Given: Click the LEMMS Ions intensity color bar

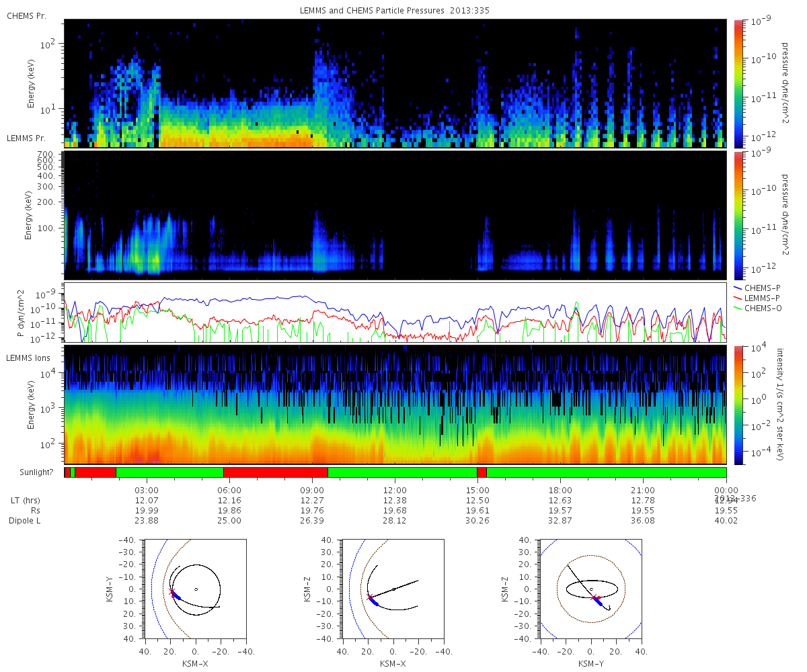Looking at the screenshot, I should (738, 405).
